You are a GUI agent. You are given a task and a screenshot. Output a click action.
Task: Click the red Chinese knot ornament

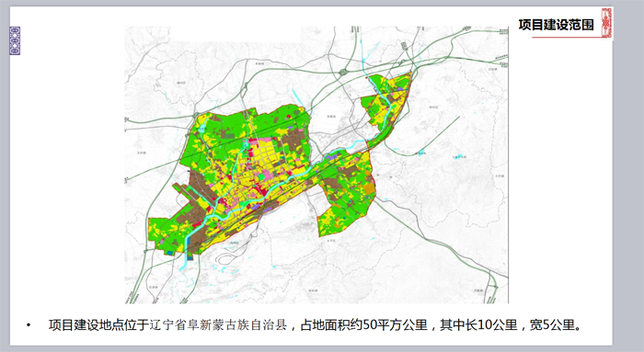pos(606,23)
